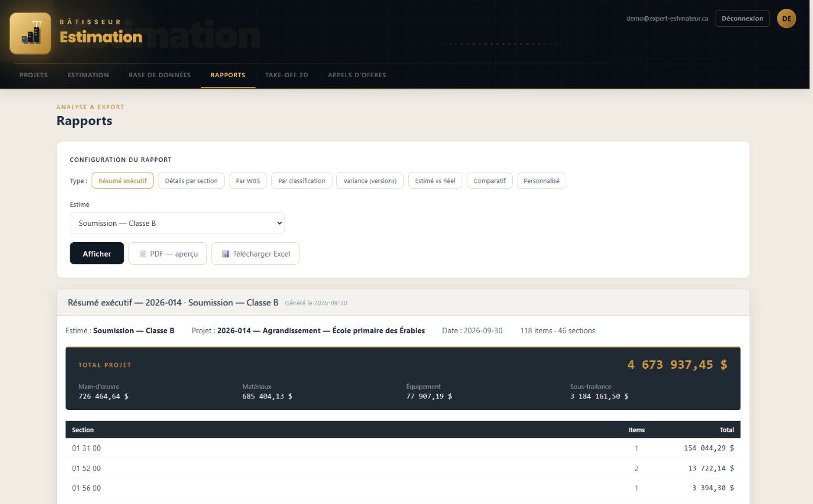Click Télécharger Excel button
Viewport: 813px width, 504px height.
coord(256,253)
